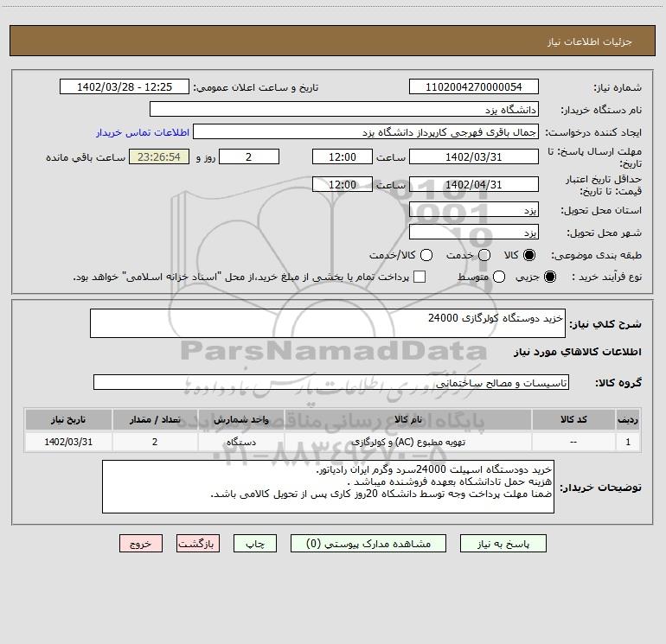Viewport: 666px width, 644px height.
Task: Select the متوسط purchase type radio
Action: pos(499,277)
